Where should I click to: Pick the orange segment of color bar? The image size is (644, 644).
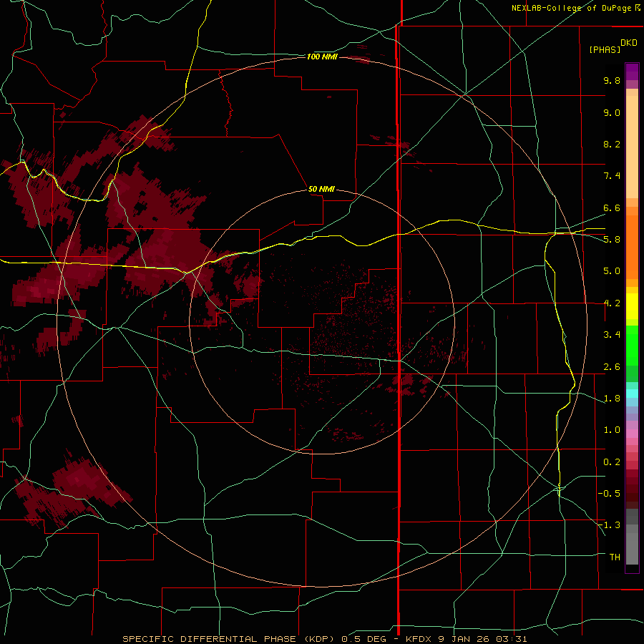pos(632,248)
